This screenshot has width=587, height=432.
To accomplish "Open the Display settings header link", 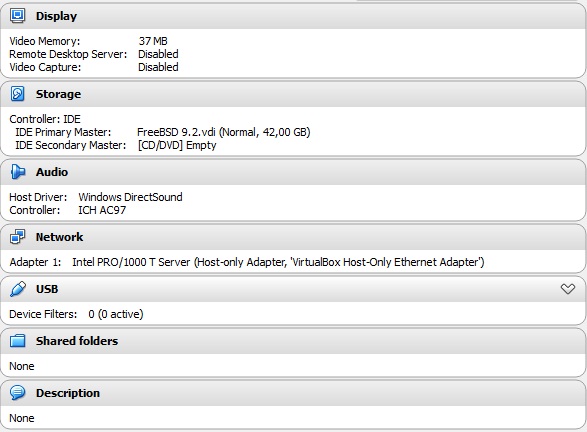I will 56,16.
